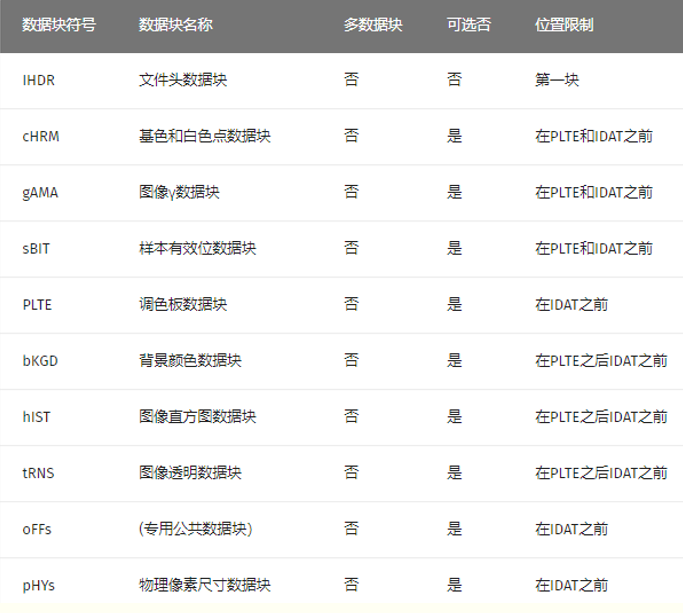Select the pHYs cell
The image size is (683, 613).
(39, 586)
